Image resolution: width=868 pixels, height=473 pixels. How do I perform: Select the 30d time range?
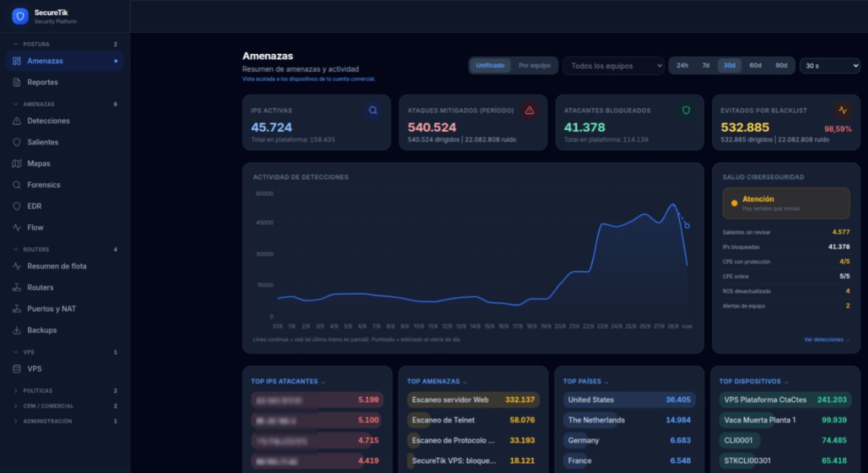point(730,66)
